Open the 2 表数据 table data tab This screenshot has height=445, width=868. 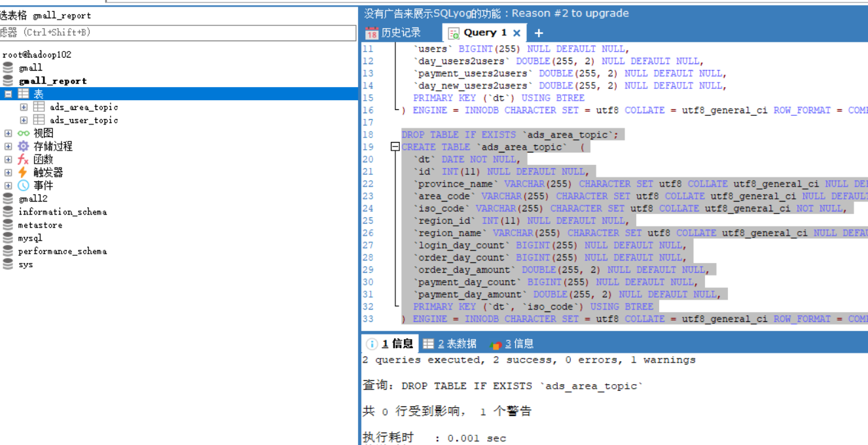click(449, 344)
